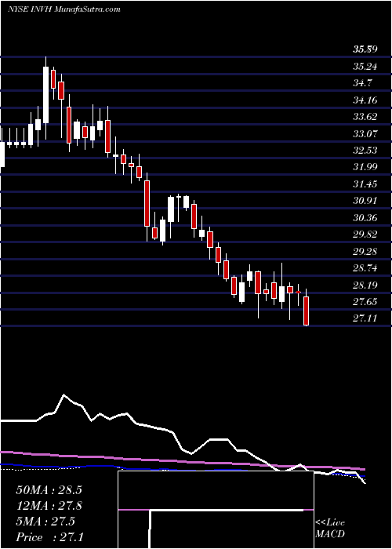Select the 29.28 price level label
The width and height of the screenshot is (392, 549).
pos(365,252)
